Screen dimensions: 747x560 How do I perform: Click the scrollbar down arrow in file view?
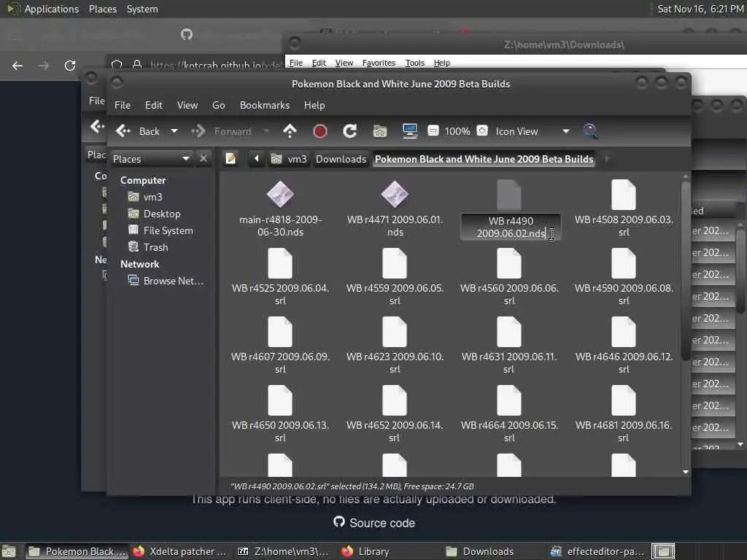tap(686, 472)
